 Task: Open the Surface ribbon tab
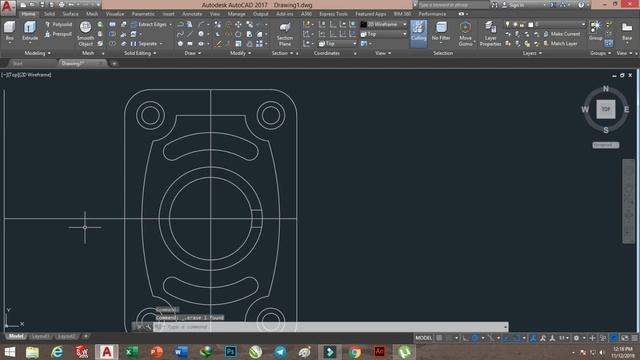coord(70,14)
